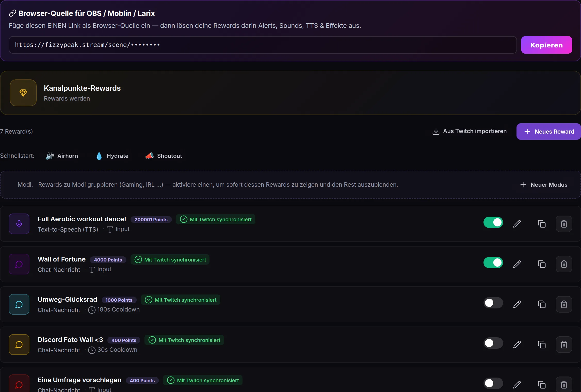Image resolution: width=581 pixels, height=392 pixels.
Task: Click the 180s Cooldown label
Action: point(114,309)
